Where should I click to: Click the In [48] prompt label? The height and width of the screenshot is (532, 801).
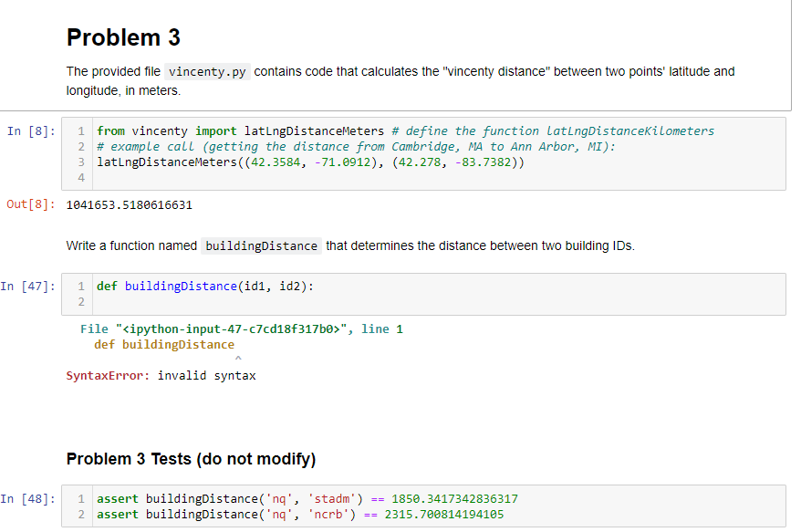coord(30,498)
